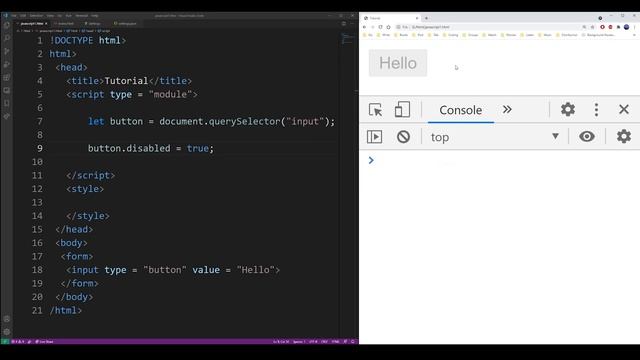Viewport: 640px width, 360px height.
Task: Open the Chrome three-dot menu
Action: (x=635, y=27)
